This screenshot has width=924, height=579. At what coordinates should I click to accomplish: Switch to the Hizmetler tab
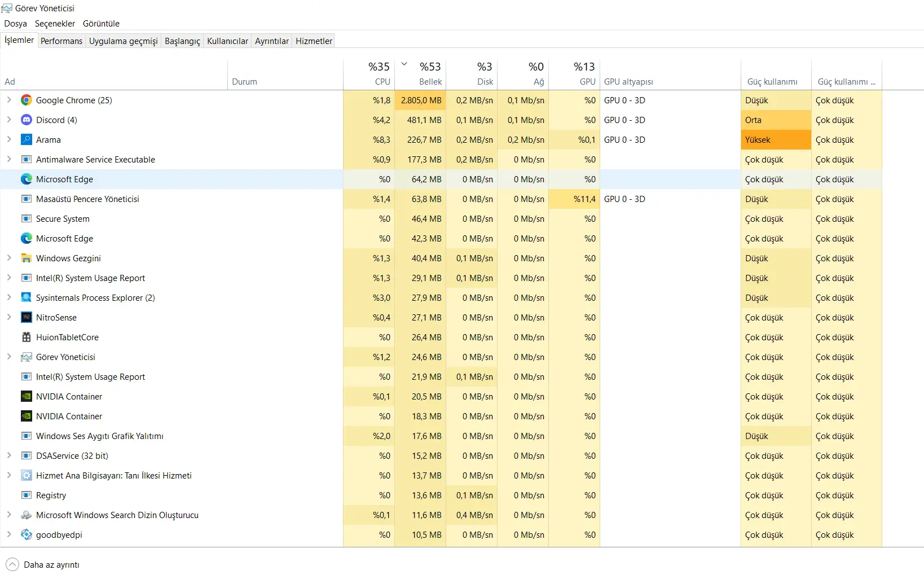pos(314,41)
